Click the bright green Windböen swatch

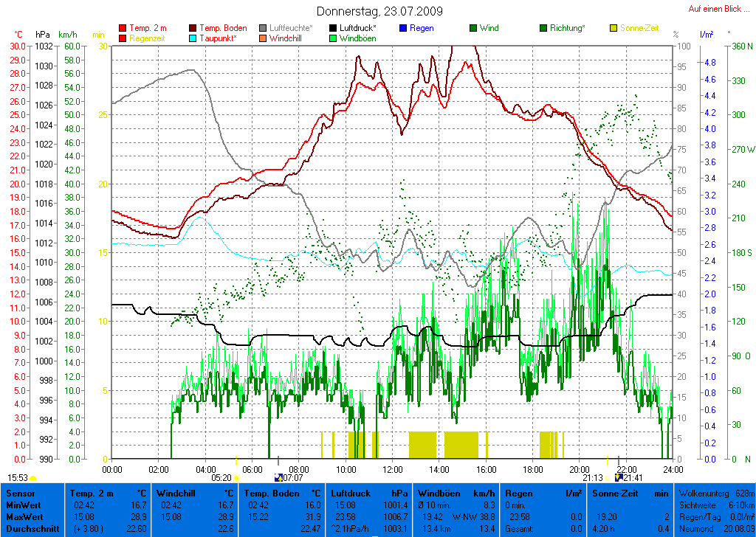click(334, 38)
